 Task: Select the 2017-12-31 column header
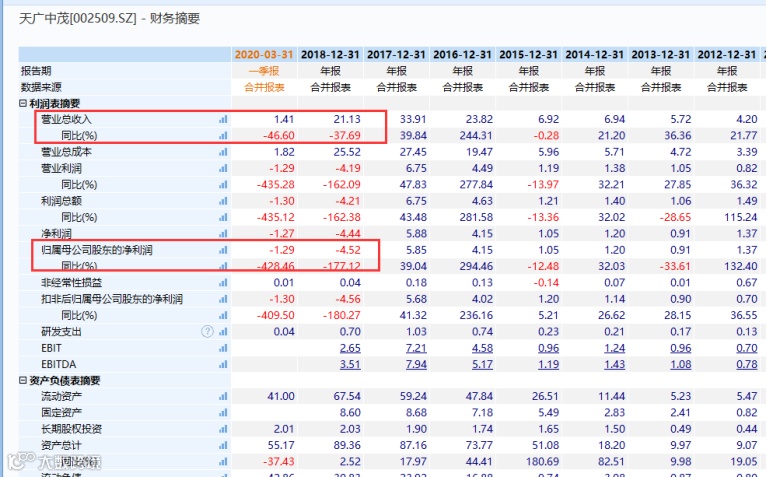click(396, 54)
